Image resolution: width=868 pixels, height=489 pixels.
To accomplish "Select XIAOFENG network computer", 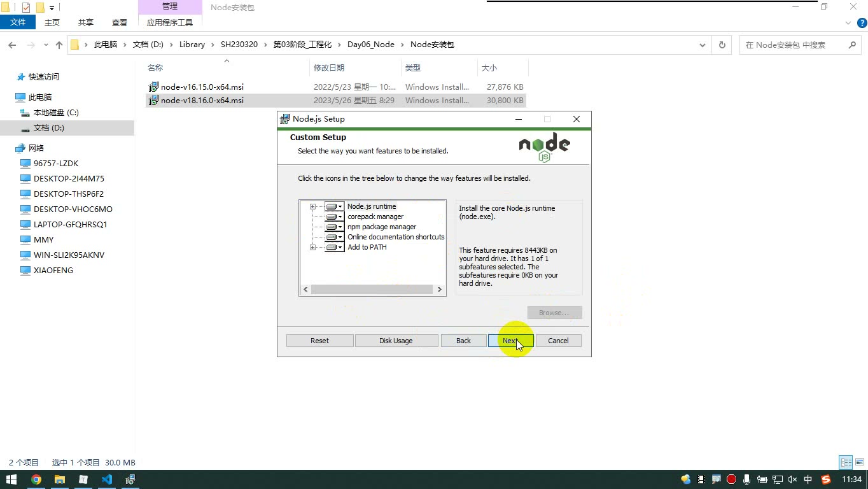I will point(53,270).
